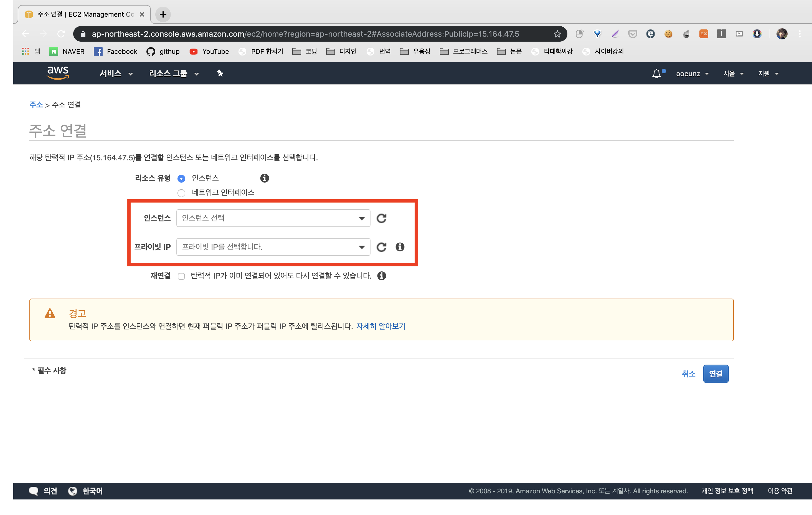Click the info icon next to 프라이빗 IP

tap(400, 247)
